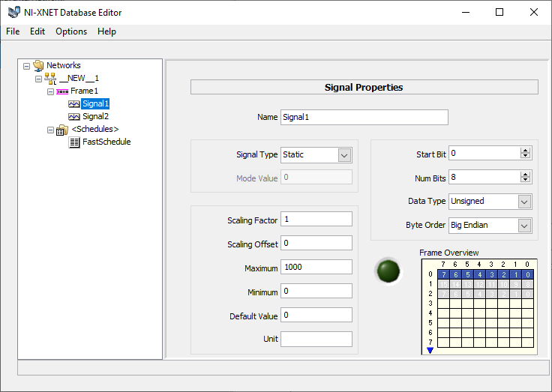Click the Default Value field

(316, 315)
